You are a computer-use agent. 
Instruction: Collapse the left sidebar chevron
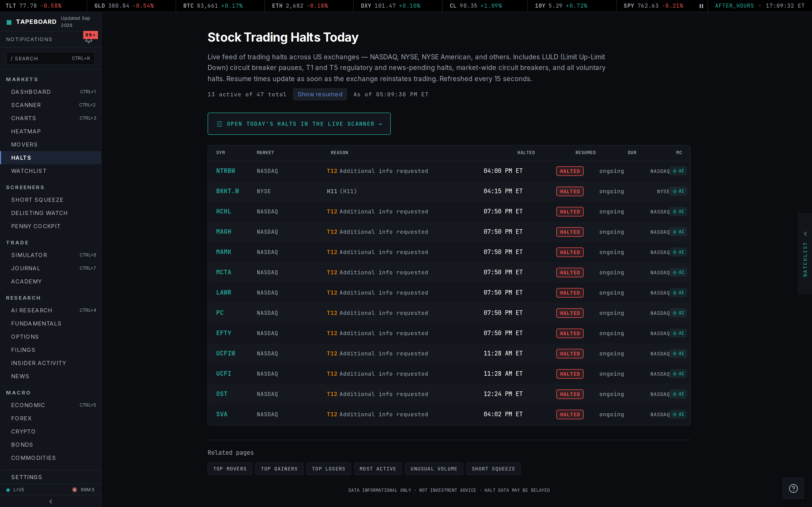(51, 501)
